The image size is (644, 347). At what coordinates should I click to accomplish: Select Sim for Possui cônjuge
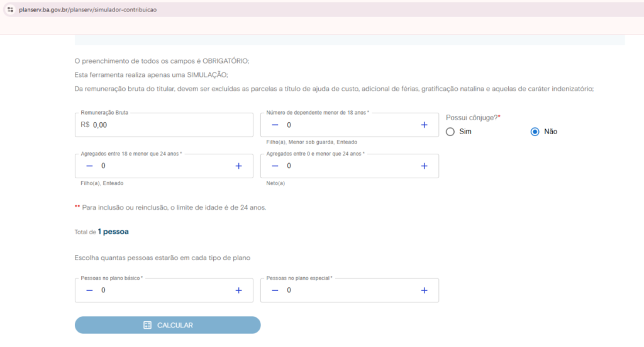coord(450,132)
